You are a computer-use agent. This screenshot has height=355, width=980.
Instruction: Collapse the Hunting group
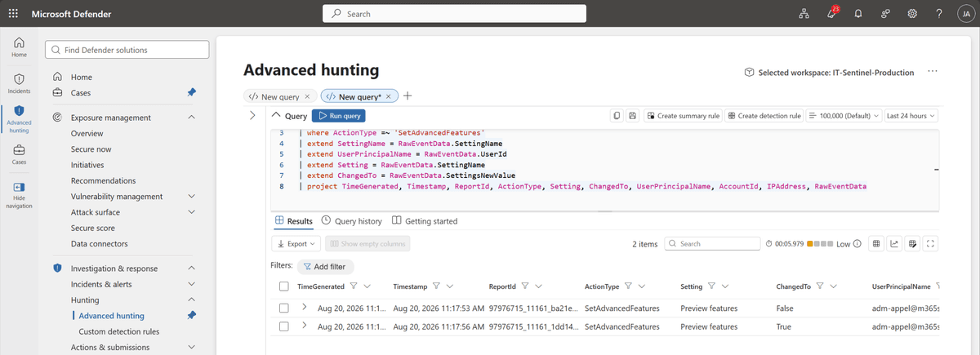(x=191, y=300)
